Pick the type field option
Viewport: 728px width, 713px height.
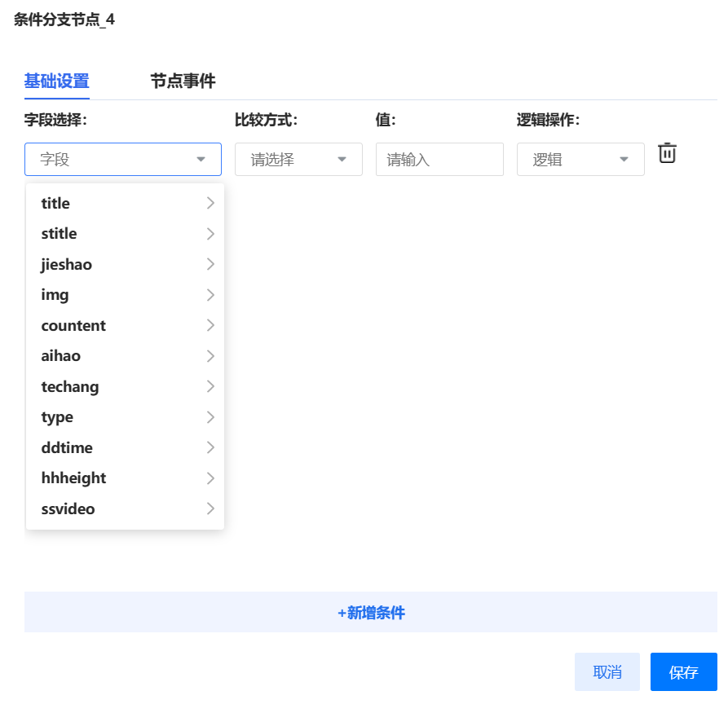57,417
